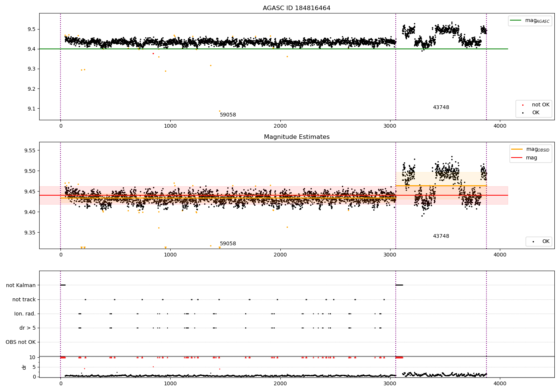This screenshot has height=392, width=560.
Task: Click the 2000 x-axis tick on middle plot
Action: coord(280,255)
